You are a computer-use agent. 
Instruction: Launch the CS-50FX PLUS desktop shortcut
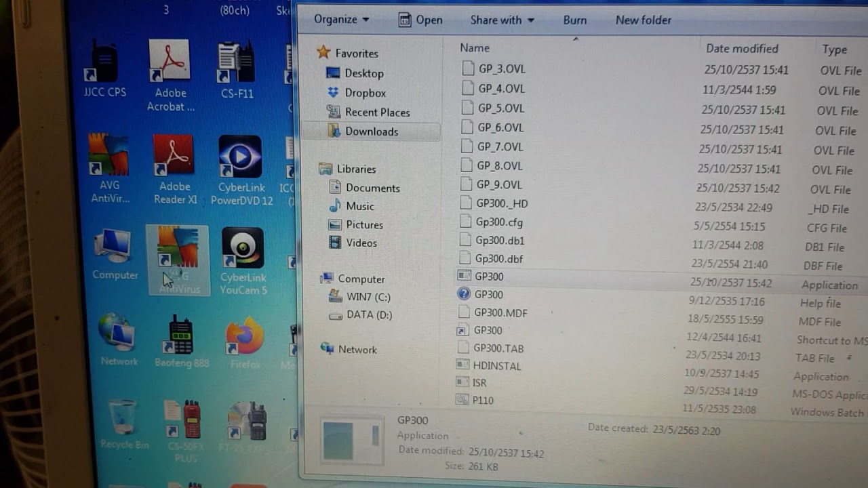(183, 430)
